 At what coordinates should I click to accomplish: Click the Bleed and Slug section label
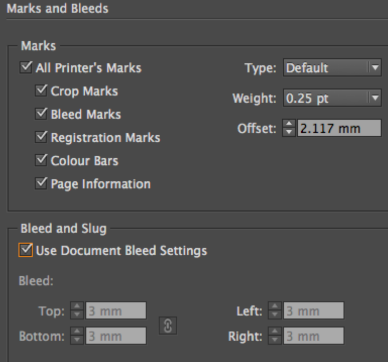(x=63, y=229)
